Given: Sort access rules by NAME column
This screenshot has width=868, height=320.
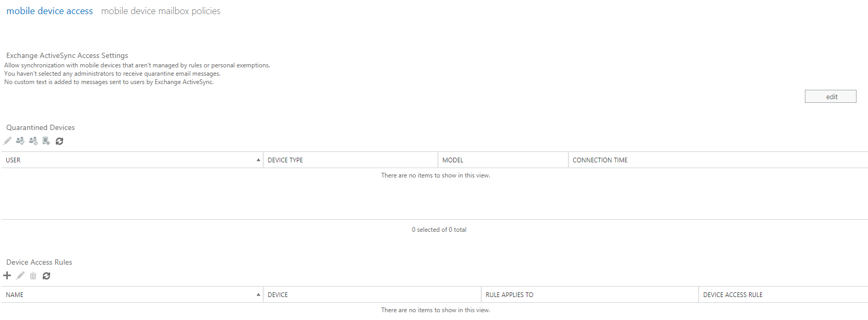Looking at the screenshot, I should coord(132,295).
